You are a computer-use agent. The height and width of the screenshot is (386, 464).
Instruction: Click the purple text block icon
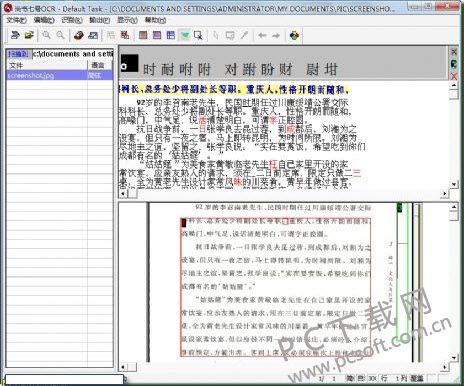tap(157, 35)
